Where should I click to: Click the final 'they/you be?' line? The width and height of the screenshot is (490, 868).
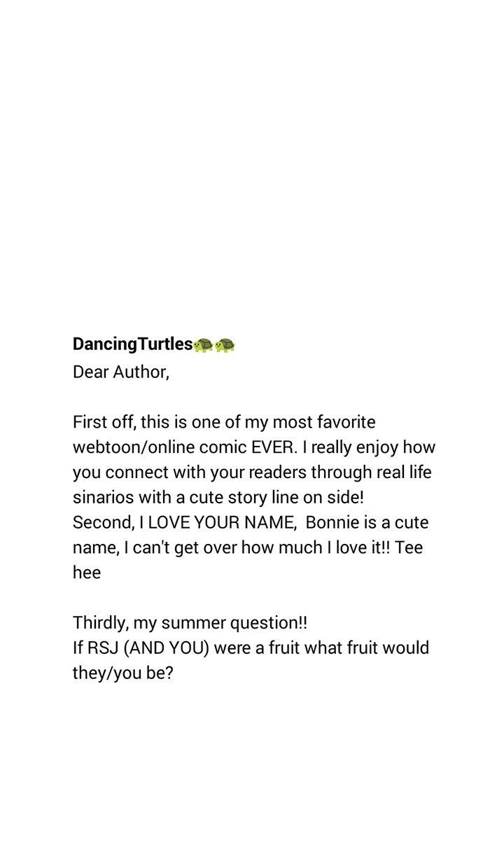pos(122,673)
